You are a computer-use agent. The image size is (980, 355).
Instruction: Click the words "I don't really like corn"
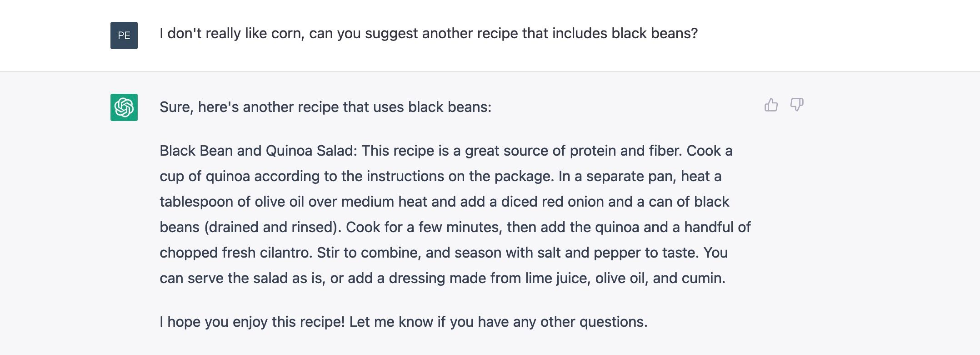tap(230, 33)
